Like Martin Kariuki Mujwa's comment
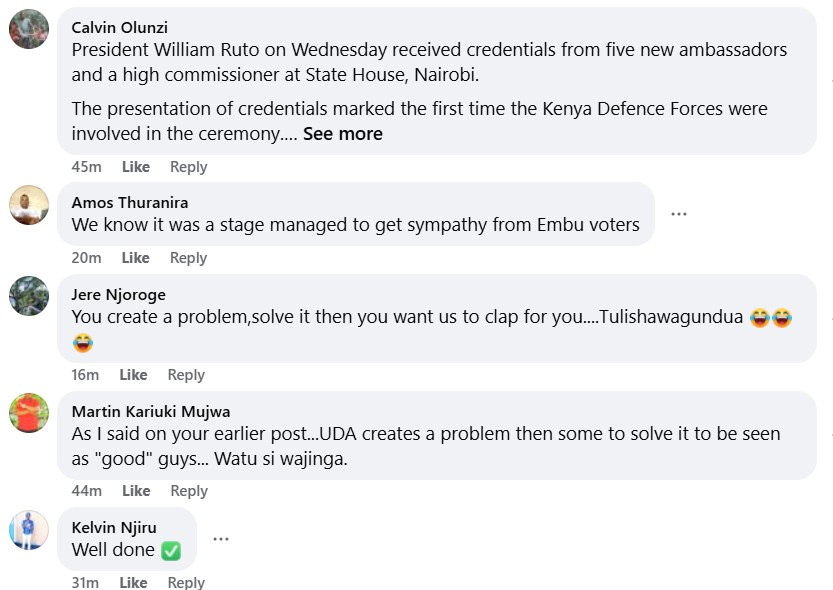This screenshot has height=590, width=833. (136, 491)
